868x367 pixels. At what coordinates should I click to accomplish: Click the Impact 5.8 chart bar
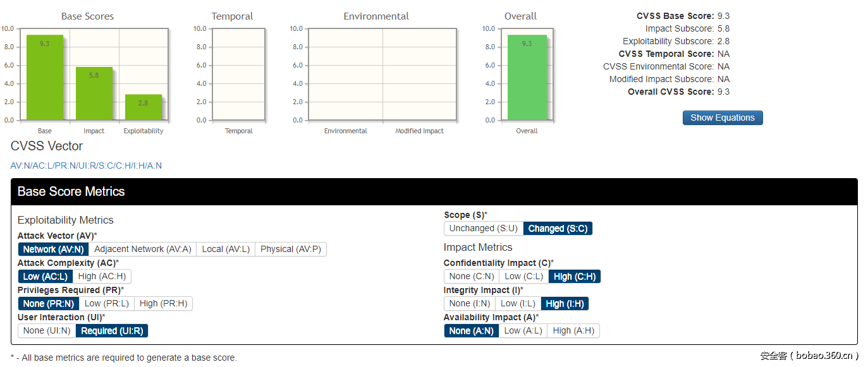[x=94, y=93]
